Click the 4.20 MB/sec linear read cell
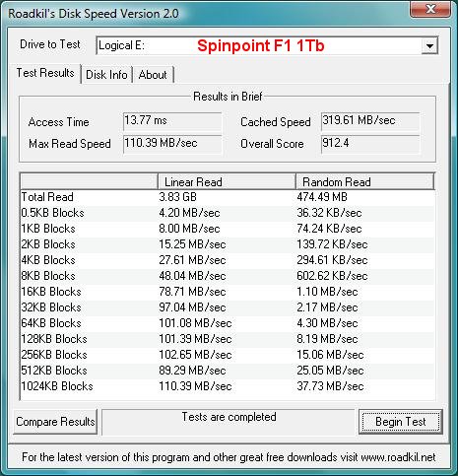Image resolution: width=458 pixels, height=476 pixels. 189,213
